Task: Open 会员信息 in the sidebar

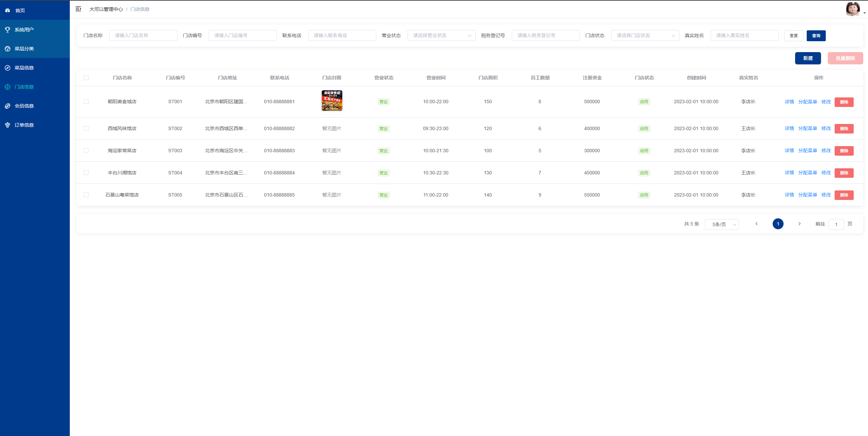Action: [35, 106]
